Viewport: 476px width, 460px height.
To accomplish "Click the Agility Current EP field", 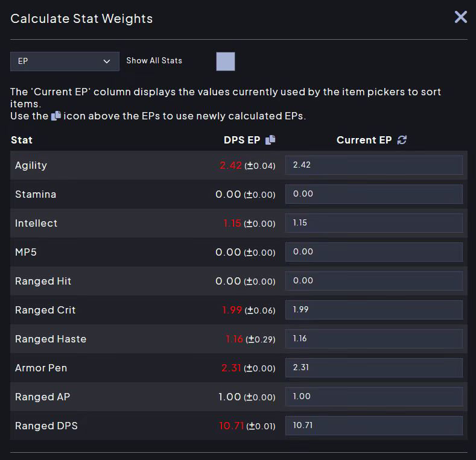I will 374,165.
